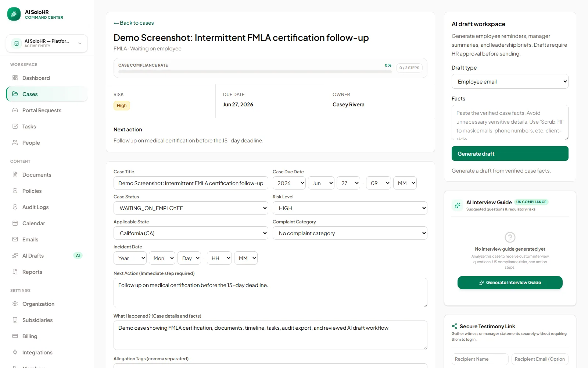Open the Tasks page
The height and width of the screenshot is (368, 588).
(x=47, y=126)
